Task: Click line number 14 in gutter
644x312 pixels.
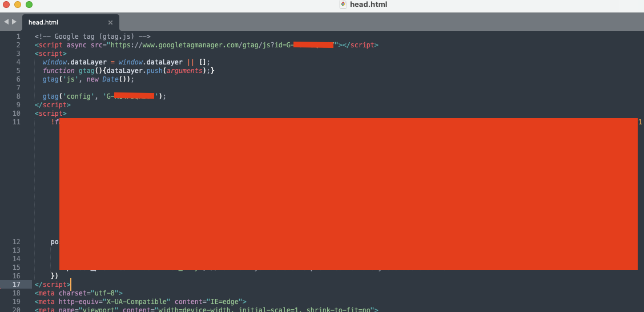Action: 17,258
